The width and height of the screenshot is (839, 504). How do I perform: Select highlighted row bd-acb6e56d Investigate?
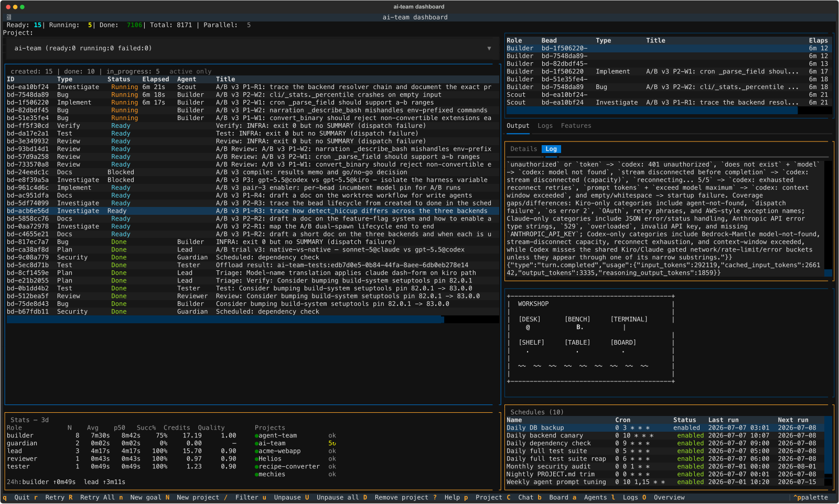click(x=252, y=211)
